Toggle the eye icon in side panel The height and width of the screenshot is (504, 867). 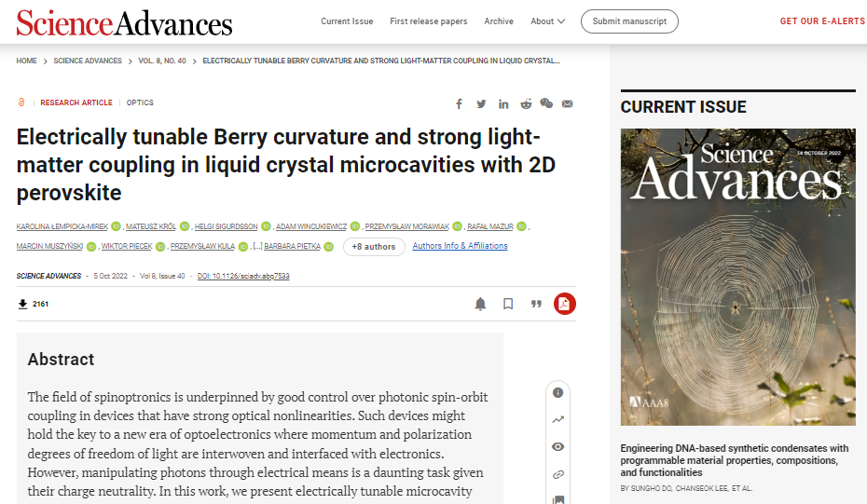557,447
